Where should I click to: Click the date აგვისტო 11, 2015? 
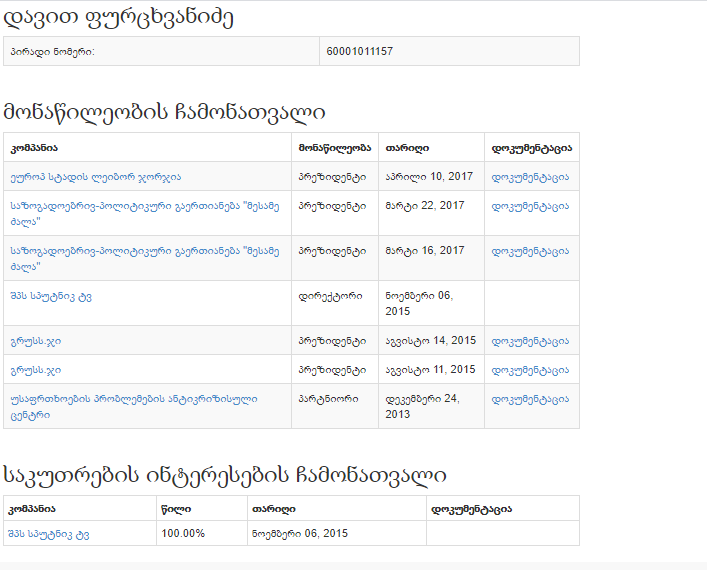point(430,370)
